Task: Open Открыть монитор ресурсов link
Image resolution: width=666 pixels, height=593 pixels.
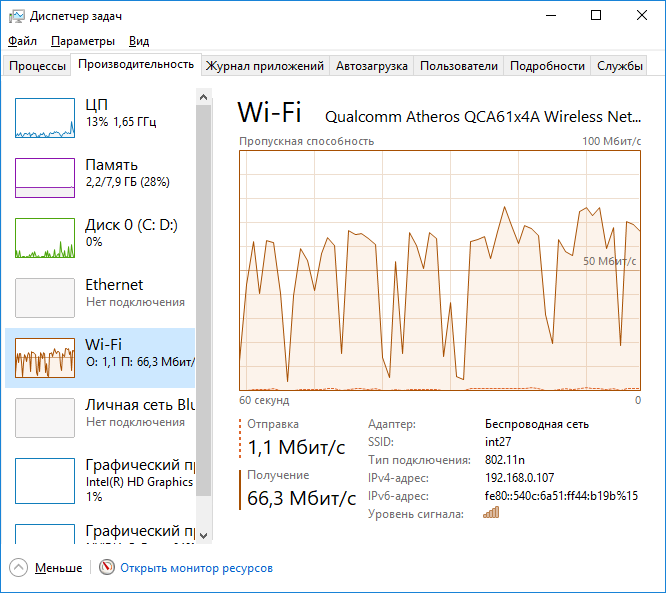Action: point(196,568)
